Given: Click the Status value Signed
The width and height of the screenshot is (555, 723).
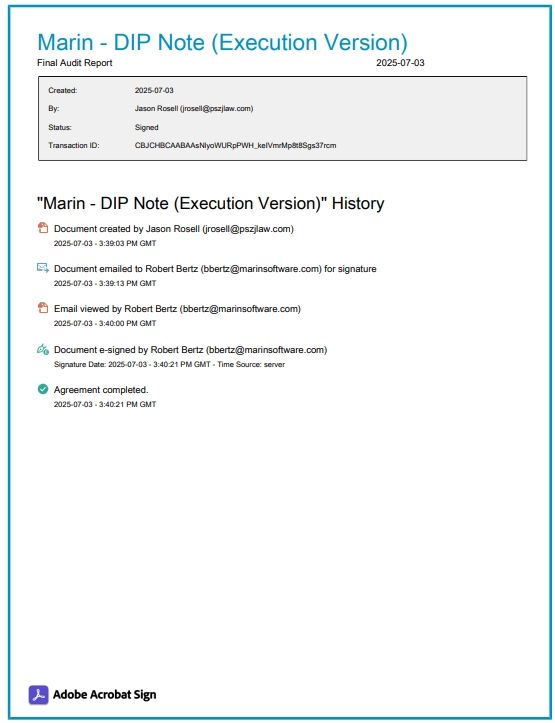Looking at the screenshot, I should (147, 127).
